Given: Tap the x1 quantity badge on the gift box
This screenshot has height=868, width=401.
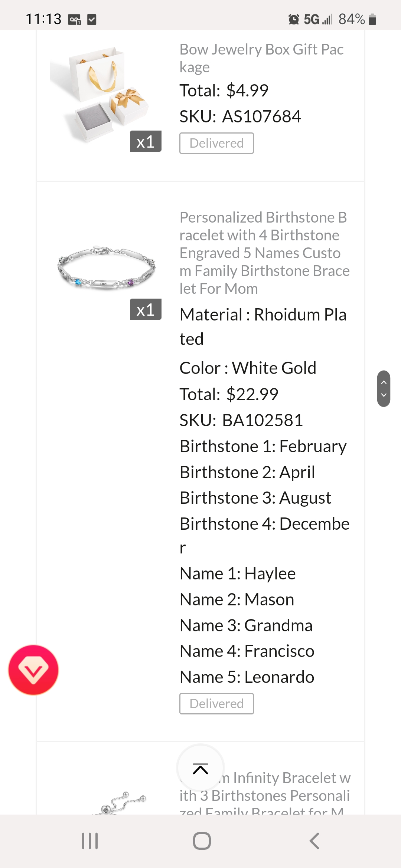Looking at the screenshot, I should coord(146,141).
